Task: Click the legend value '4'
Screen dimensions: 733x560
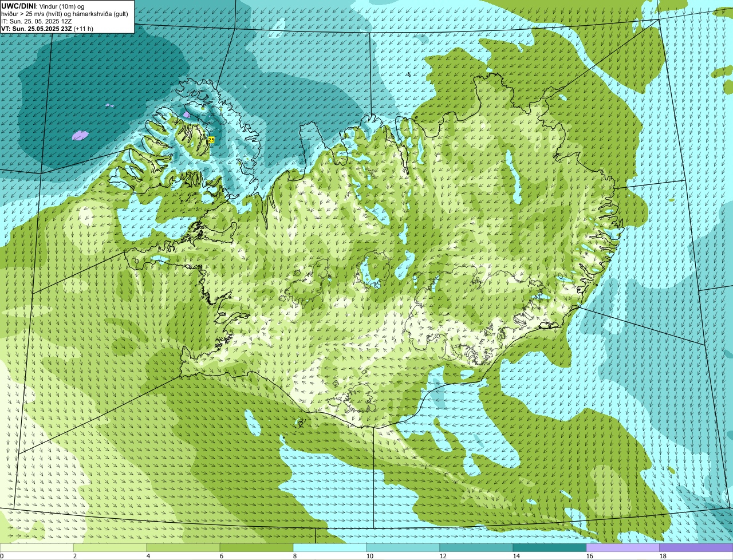Action: point(148,556)
